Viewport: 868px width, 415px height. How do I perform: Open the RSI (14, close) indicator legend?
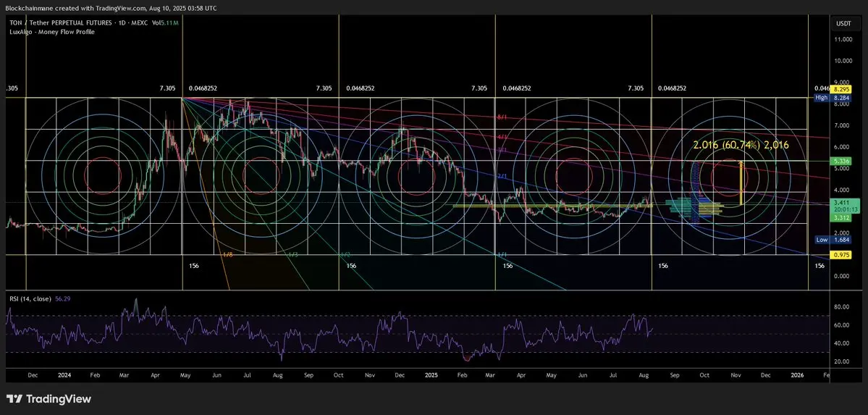coord(30,298)
